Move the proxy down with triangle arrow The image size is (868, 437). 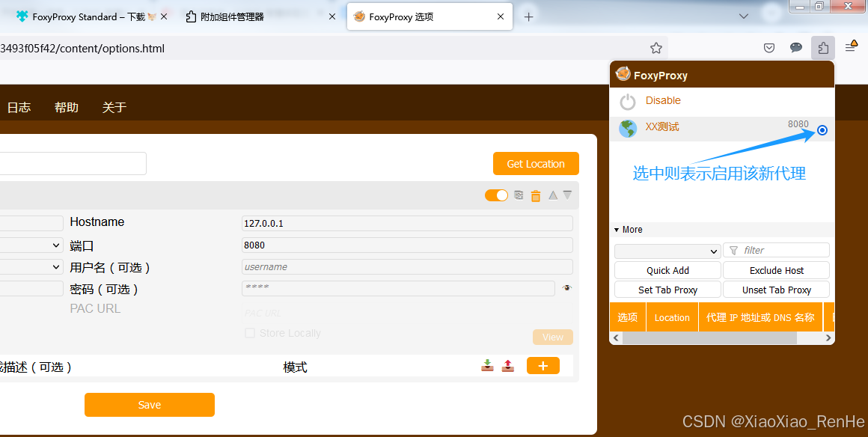click(567, 195)
